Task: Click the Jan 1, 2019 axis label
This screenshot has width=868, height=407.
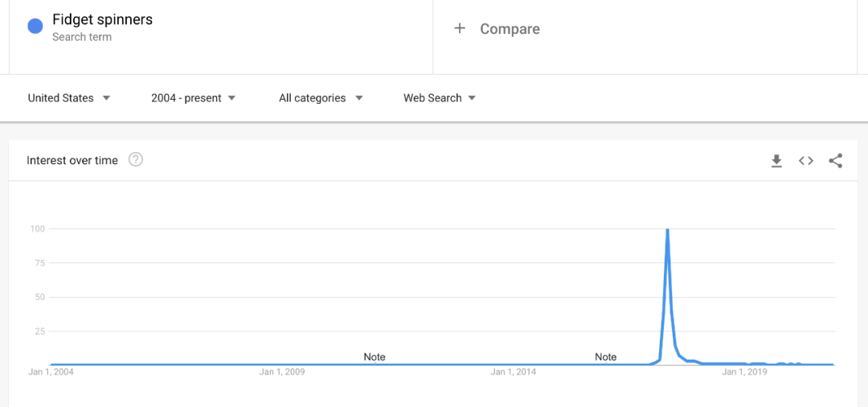Action: click(744, 372)
